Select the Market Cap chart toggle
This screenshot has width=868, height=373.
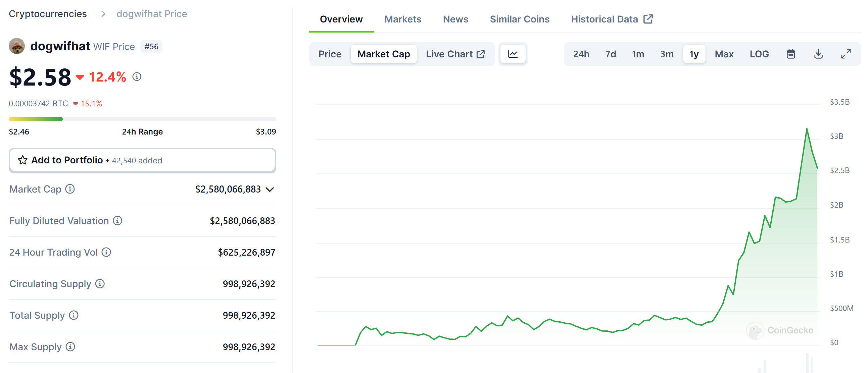point(383,54)
